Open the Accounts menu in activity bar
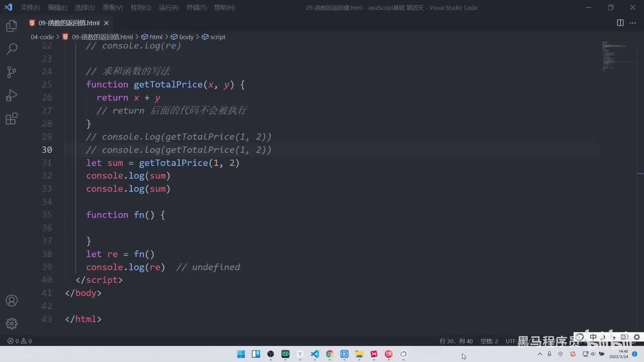 pyautogui.click(x=12, y=301)
